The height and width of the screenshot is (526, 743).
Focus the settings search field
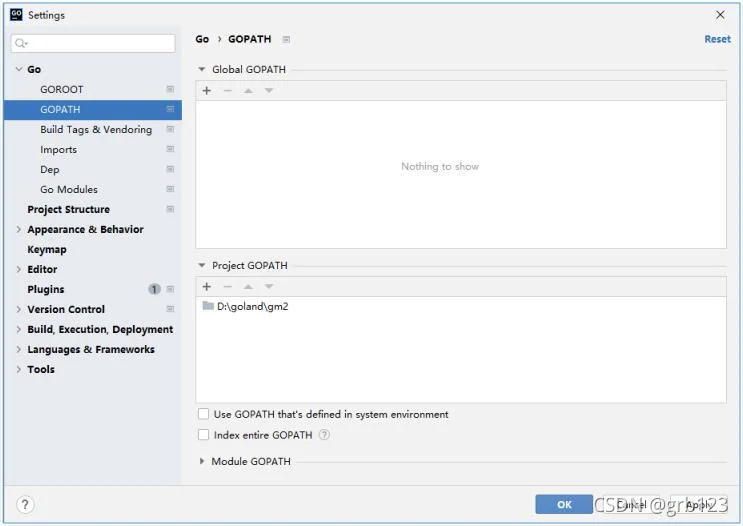[x=93, y=44]
